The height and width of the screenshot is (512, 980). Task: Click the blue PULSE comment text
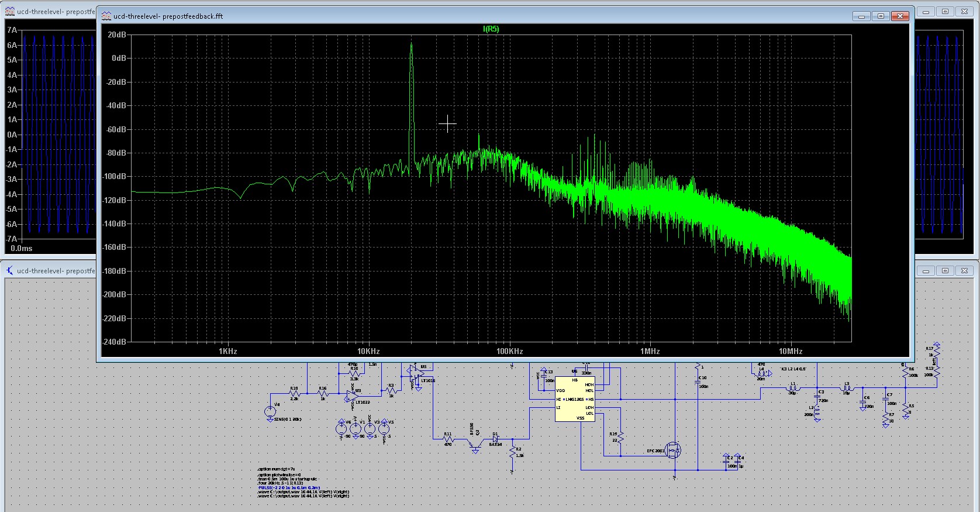click(289, 487)
